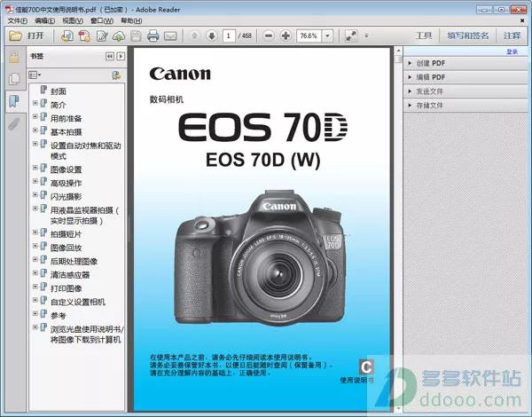Click the 登录 sign-in link
This screenshot has height=417, width=532.
[x=512, y=51]
